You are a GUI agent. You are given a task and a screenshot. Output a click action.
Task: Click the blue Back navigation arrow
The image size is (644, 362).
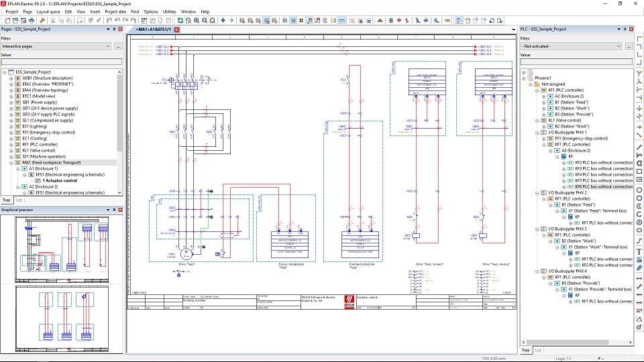(223, 20)
